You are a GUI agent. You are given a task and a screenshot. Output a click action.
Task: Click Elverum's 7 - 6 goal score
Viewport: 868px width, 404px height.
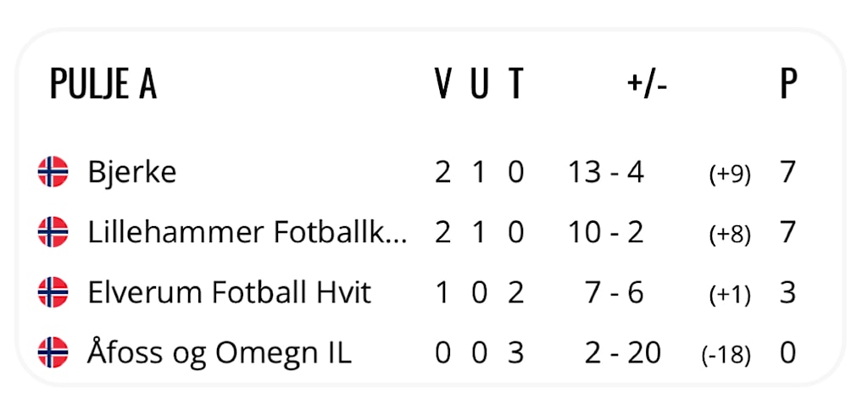click(x=615, y=292)
